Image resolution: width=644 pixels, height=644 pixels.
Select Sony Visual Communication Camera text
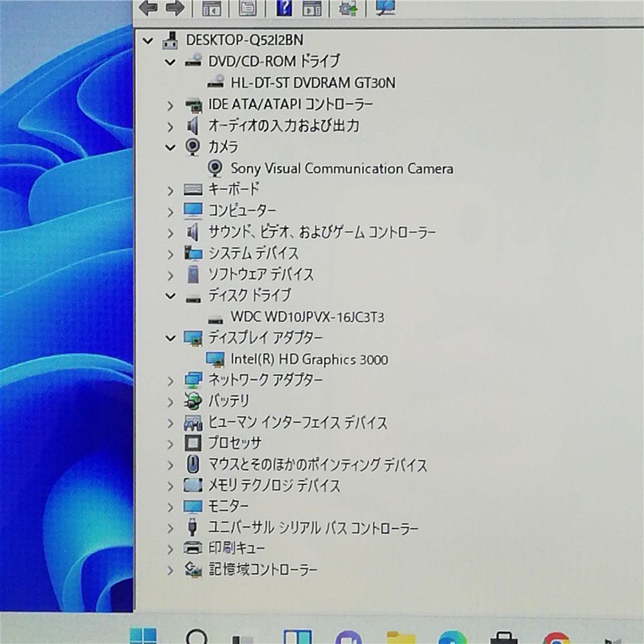(342, 168)
